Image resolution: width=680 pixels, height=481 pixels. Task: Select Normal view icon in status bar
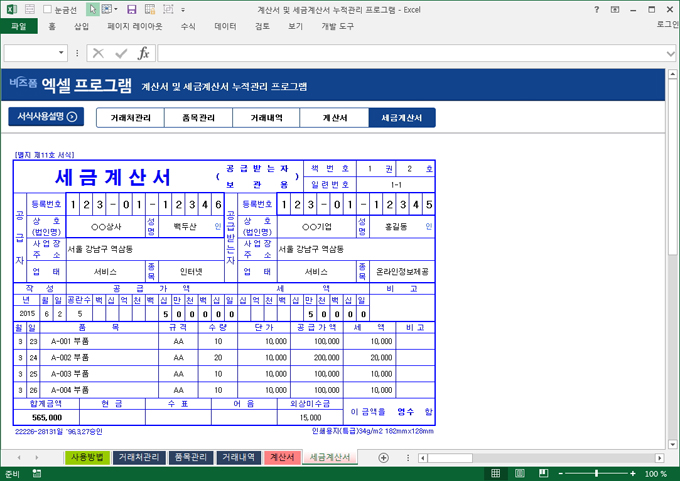[x=496, y=473]
